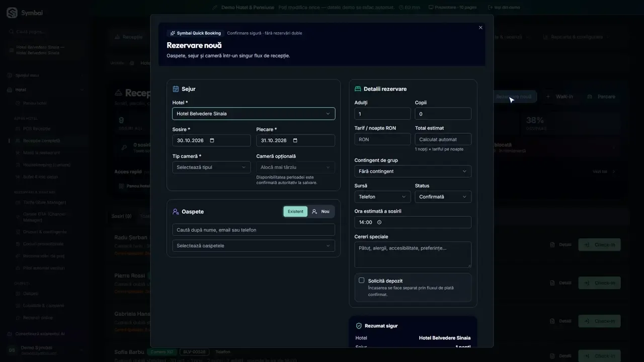The image size is (644, 362).
Task: Click the Rezumat sigur shield icon
Action: 359,326
